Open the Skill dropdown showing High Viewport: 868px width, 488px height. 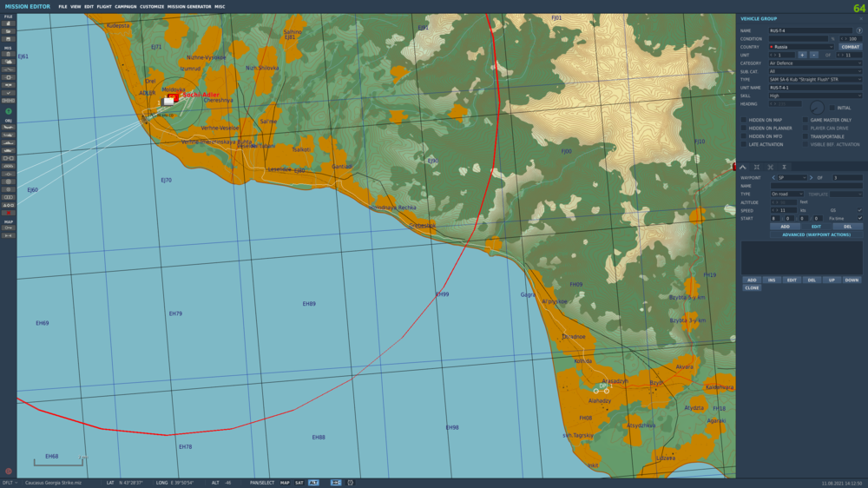[x=815, y=96]
